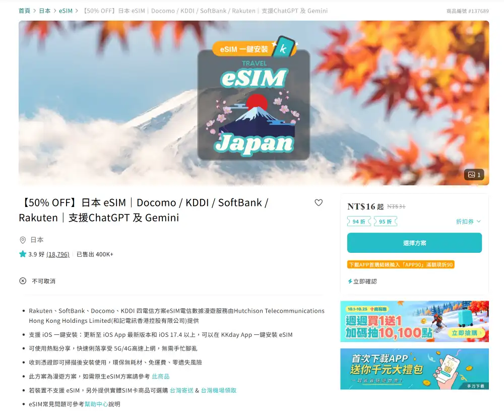
Task: Go to 首頁 breadcrumb link
Action: tap(24, 11)
